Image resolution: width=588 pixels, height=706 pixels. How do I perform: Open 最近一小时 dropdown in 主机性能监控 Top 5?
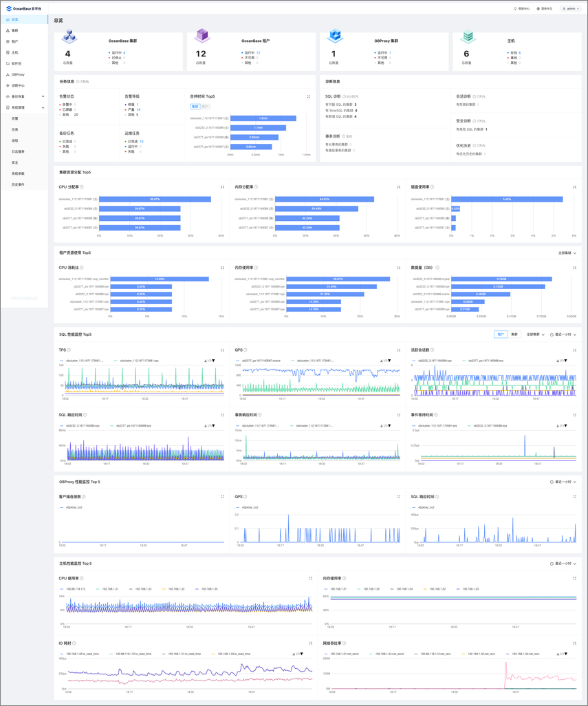pos(563,564)
